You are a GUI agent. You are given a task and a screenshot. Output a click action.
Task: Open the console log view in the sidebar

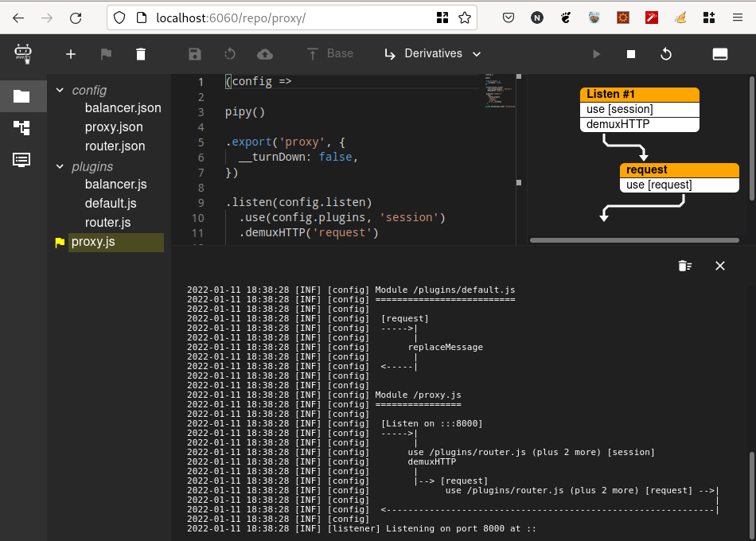(x=21, y=160)
